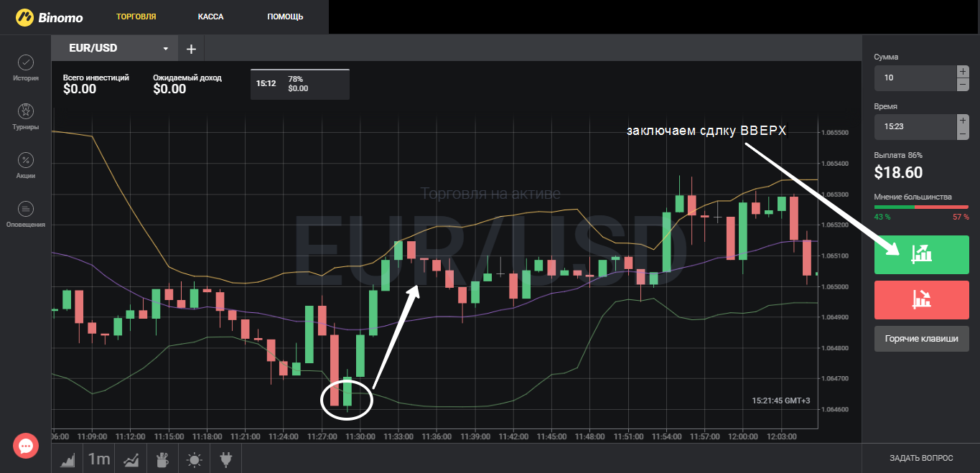Viewport: 980px width, 473px height.
Task: Click the 57 % red sentiment value
Action: [961, 217]
